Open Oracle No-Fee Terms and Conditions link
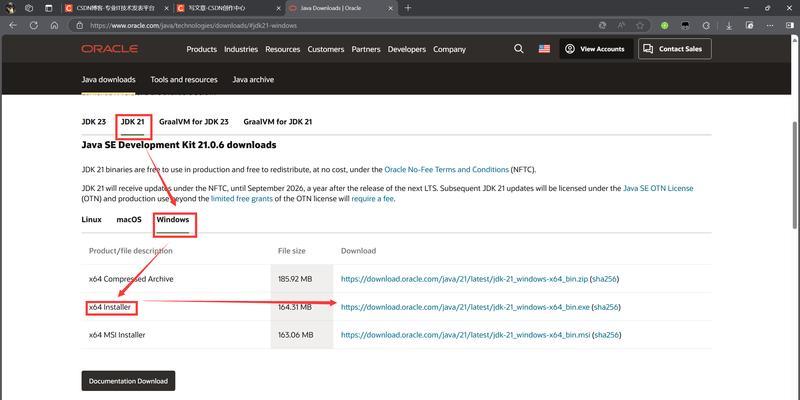 446,169
